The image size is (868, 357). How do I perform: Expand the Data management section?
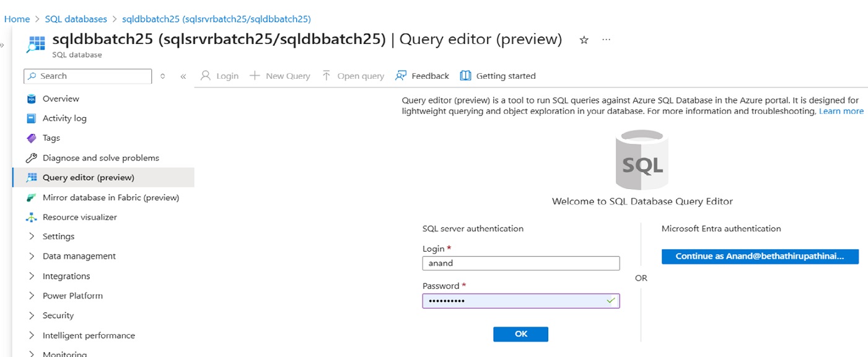coord(79,255)
